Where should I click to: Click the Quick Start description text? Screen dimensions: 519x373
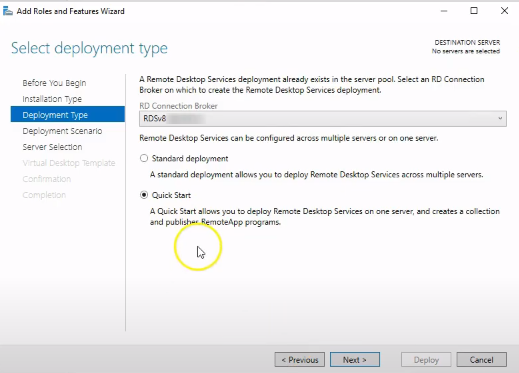point(325,216)
